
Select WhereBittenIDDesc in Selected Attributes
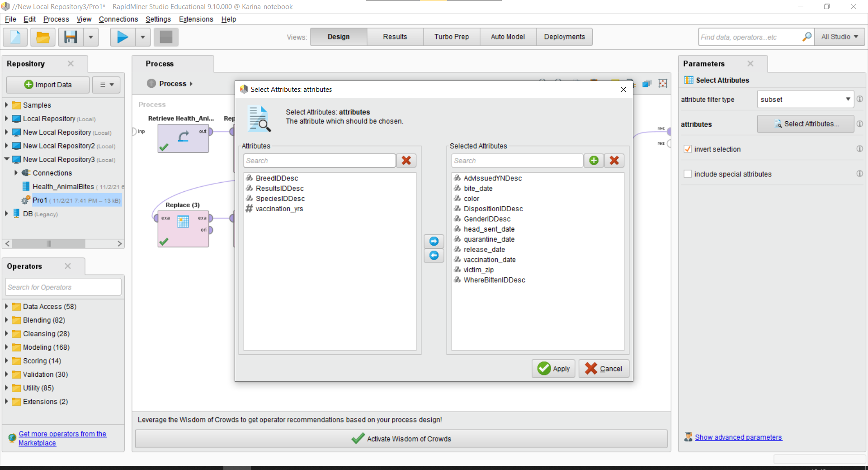pos(494,280)
